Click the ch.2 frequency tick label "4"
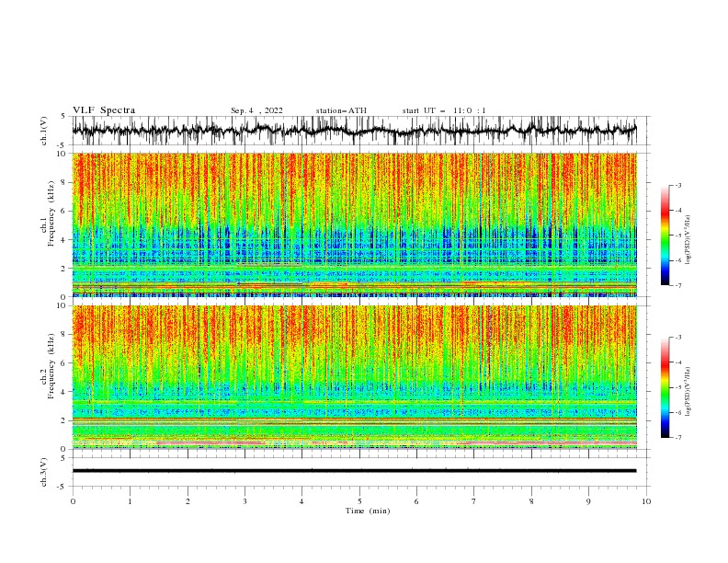 tap(63, 392)
